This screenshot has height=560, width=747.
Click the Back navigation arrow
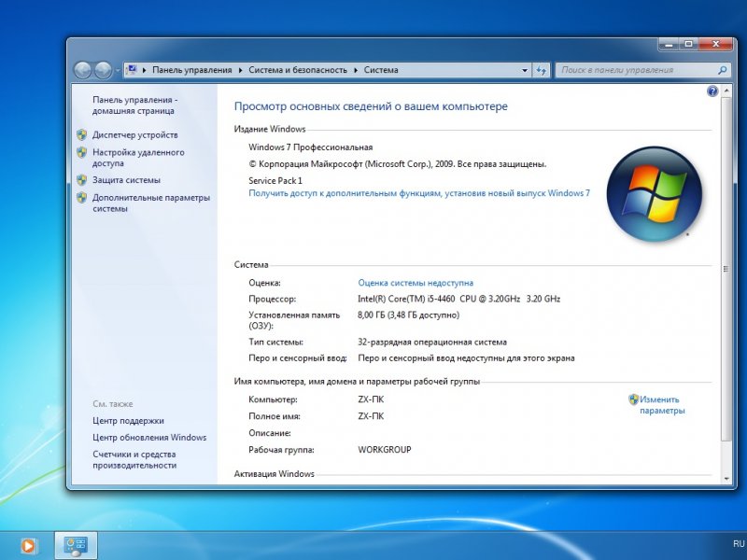[83, 71]
